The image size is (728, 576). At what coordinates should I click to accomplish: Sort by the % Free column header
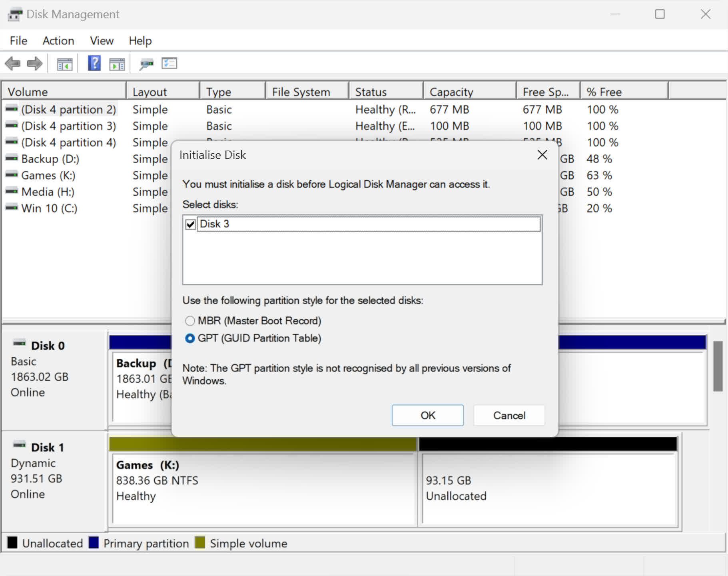(624, 92)
